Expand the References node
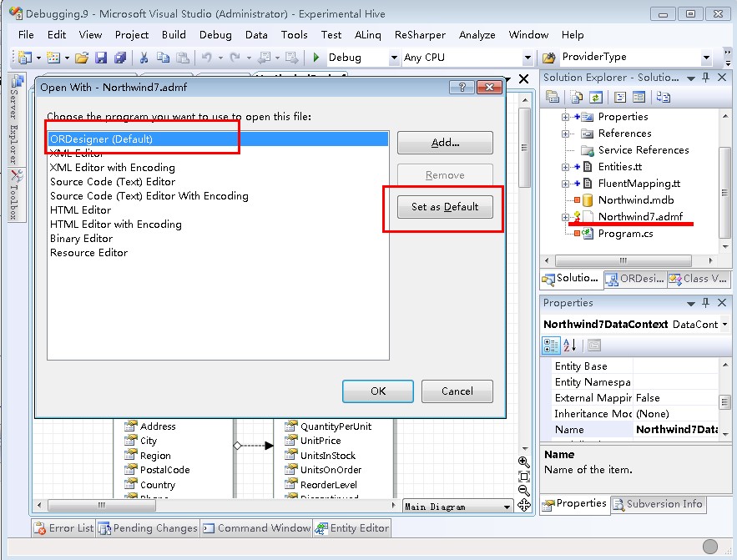The height and width of the screenshot is (560, 737). [x=565, y=134]
